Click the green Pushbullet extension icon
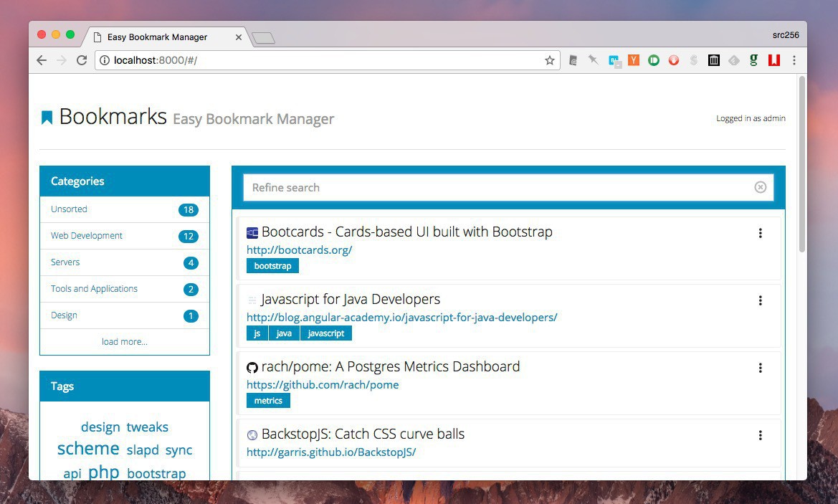This screenshot has height=504, width=838. coord(654,60)
